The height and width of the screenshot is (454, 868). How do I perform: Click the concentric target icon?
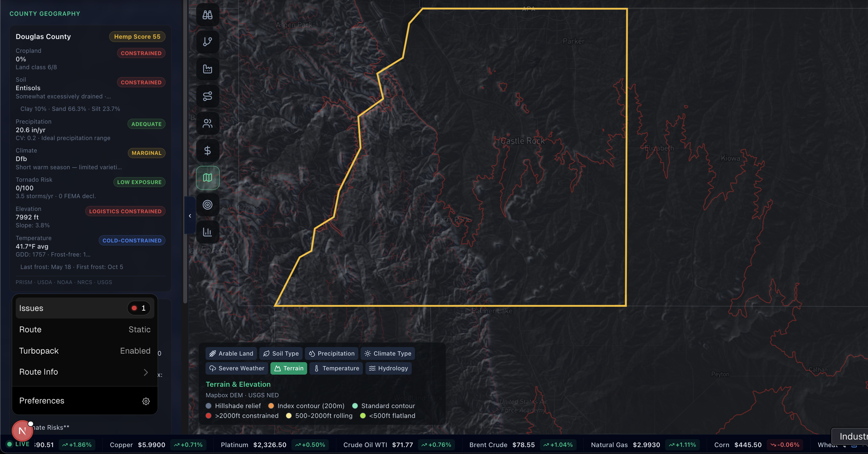(x=207, y=205)
